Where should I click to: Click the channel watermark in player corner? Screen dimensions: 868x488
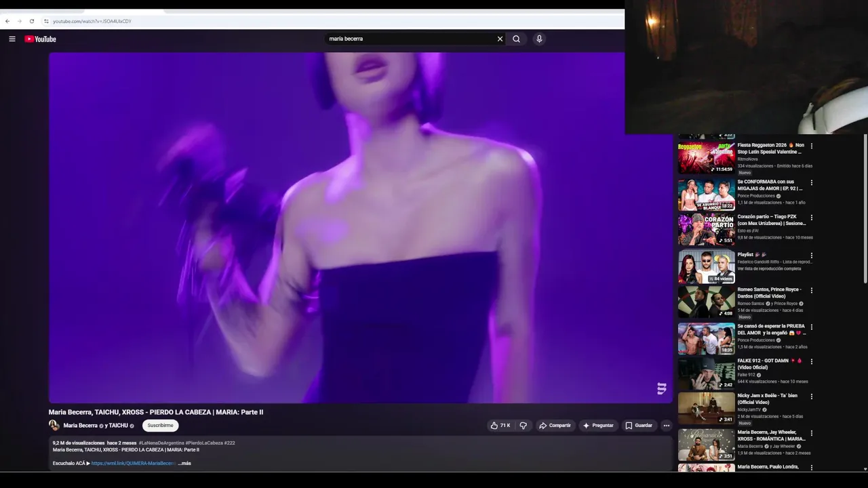click(661, 388)
